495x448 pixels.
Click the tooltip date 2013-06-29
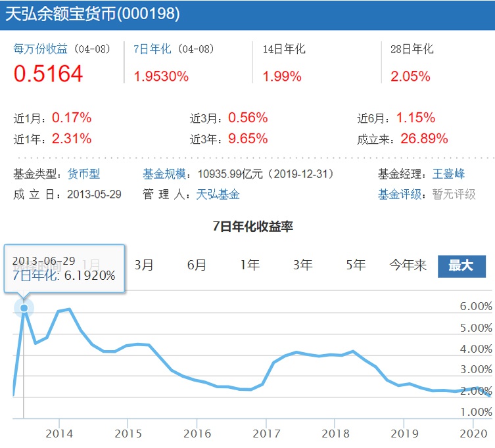44,261
